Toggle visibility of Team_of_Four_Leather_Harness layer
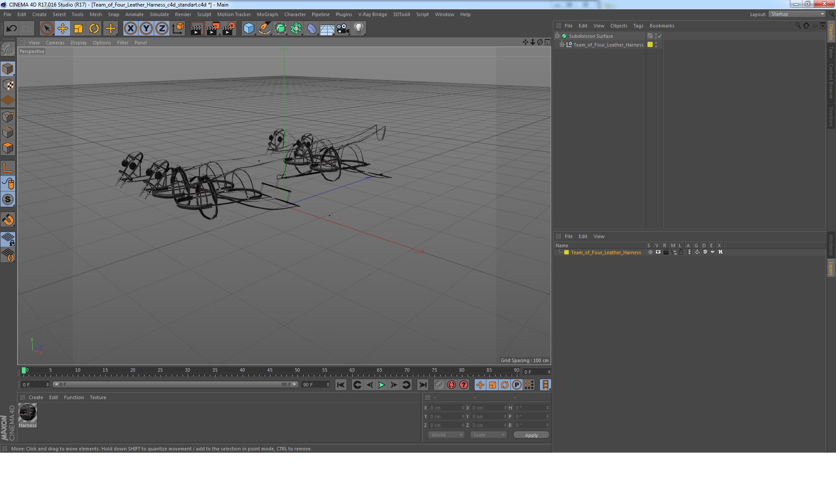The width and height of the screenshot is (836, 504). click(x=658, y=252)
